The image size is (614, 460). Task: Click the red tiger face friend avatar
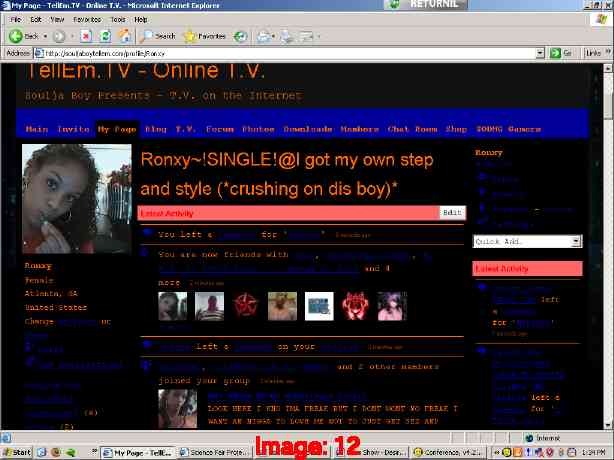pyautogui.click(x=356, y=306)
